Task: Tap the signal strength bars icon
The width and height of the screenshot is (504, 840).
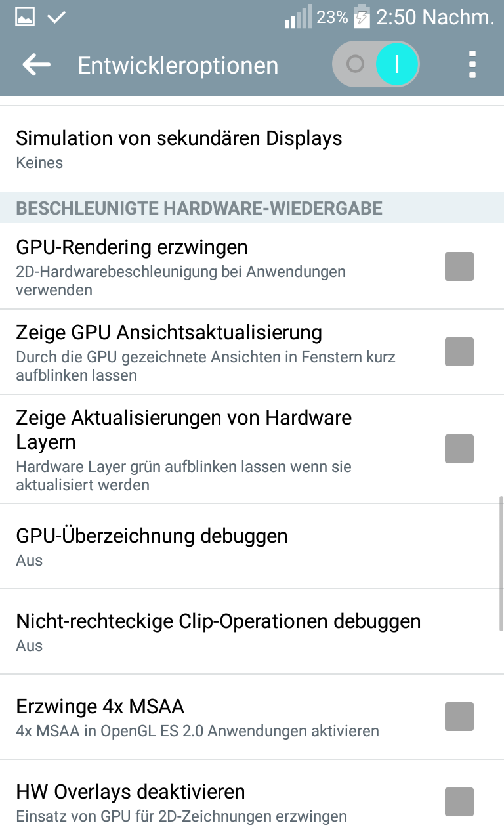Action: 298,18
